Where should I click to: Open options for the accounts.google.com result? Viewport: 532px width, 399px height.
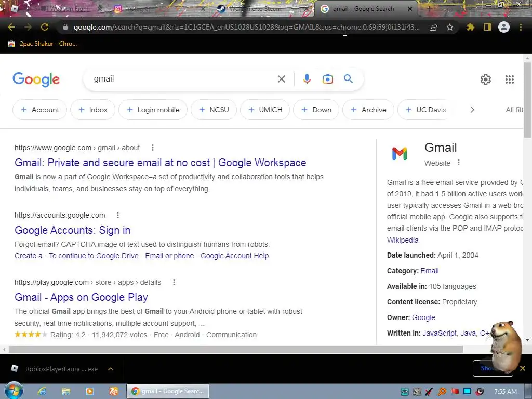point(118,215)
